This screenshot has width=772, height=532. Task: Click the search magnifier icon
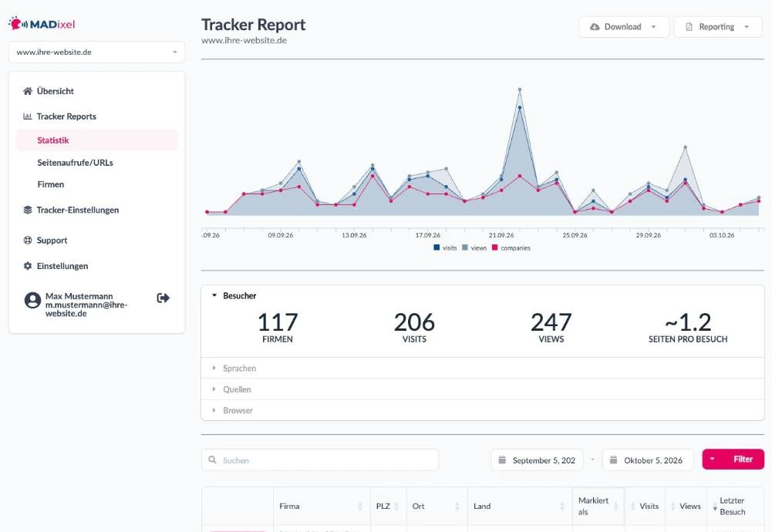[212, 460]
